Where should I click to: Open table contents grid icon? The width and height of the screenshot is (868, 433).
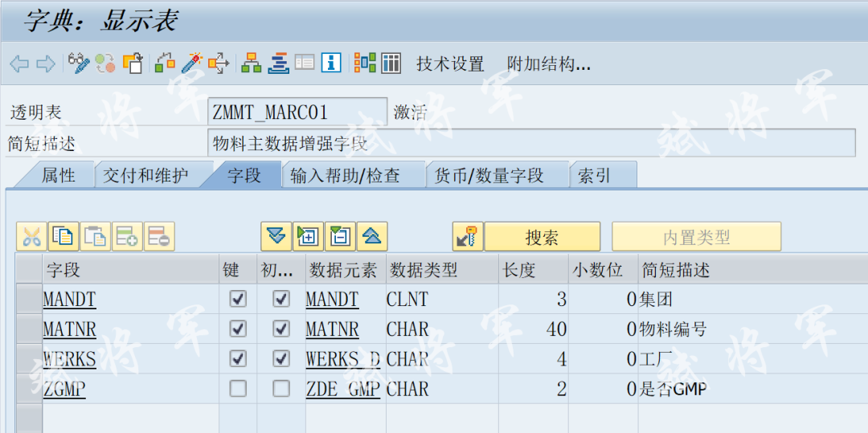tap(391, 63)
